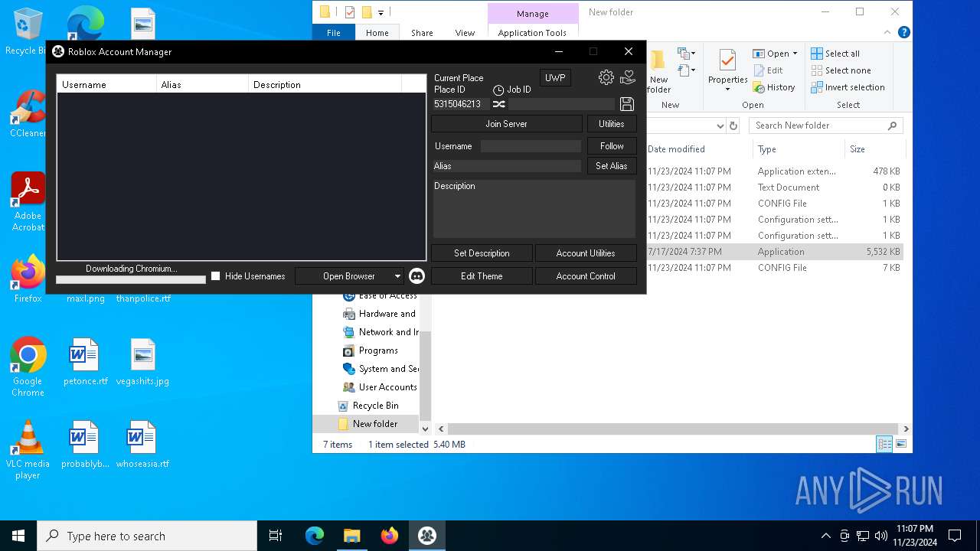Open File Explorer from the taskbar
Viewport: 980px width, 551px height.
pos(351,536)
